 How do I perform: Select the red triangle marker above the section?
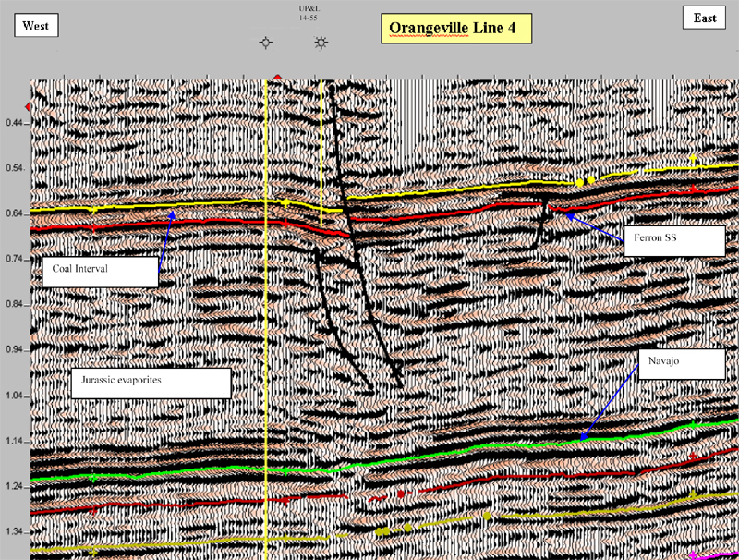click(x=276, y=78)
